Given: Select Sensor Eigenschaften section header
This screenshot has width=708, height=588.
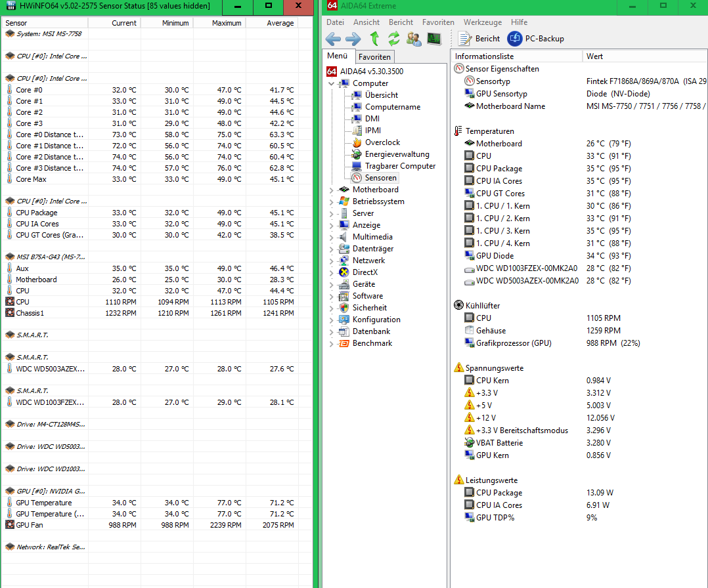Looking at the screenshot, I should (x=502, y=69).
